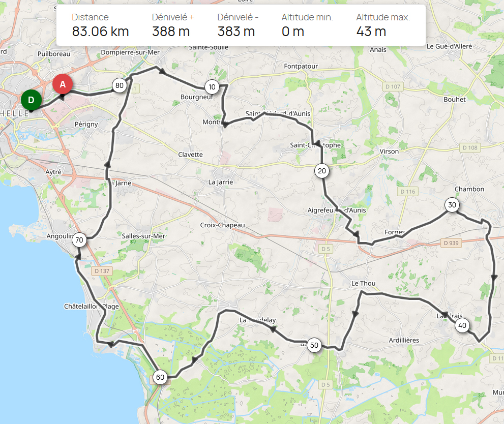Click the Dénivelé - 383 m value
Screen dimensions: 504x424
point(236,32)
